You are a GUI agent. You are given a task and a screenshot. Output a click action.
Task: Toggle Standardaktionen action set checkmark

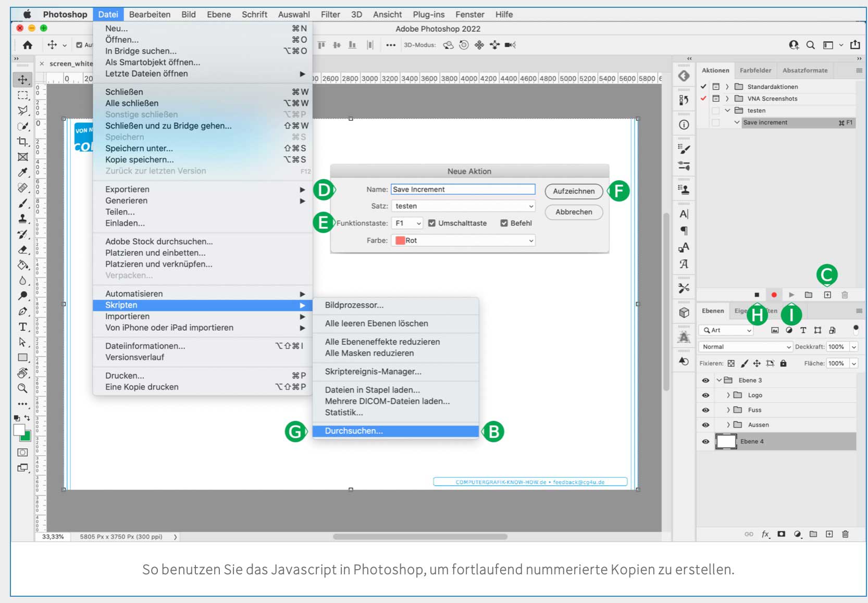[x=703, y=86]
